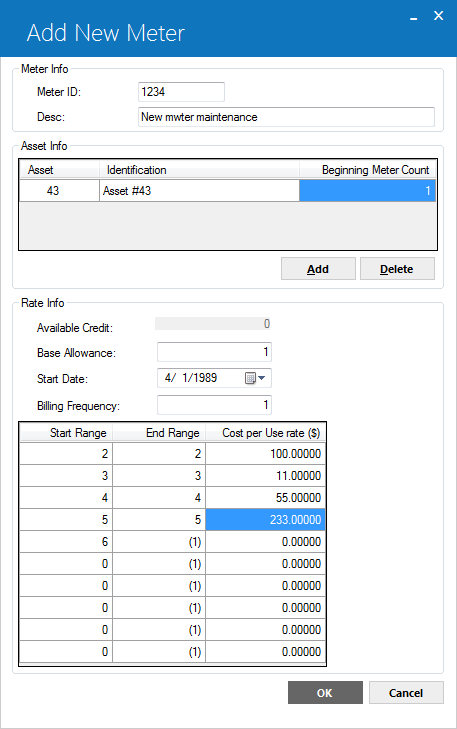Viewport: 457px width, 729px height.
Task: Open the Start Date calendar dropdown
Action: [262, 378]
